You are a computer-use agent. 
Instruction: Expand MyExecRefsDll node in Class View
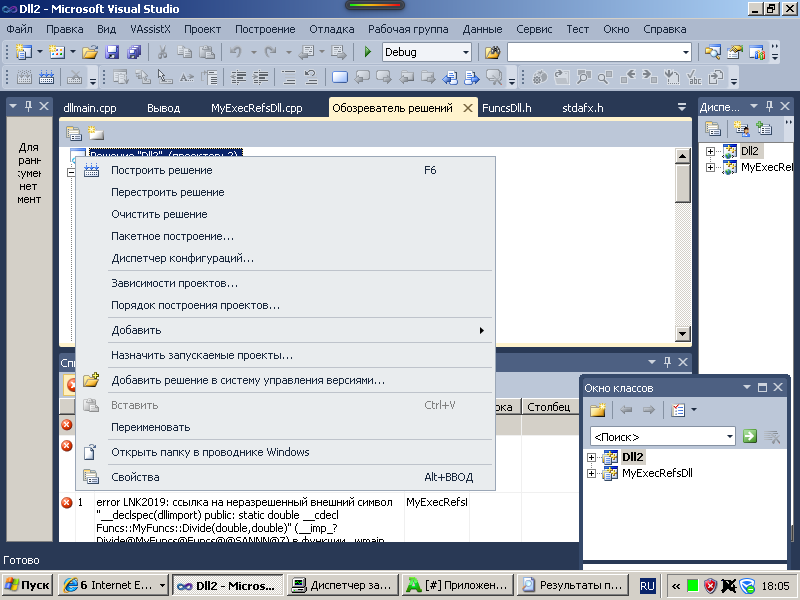(x=592, y=474)
